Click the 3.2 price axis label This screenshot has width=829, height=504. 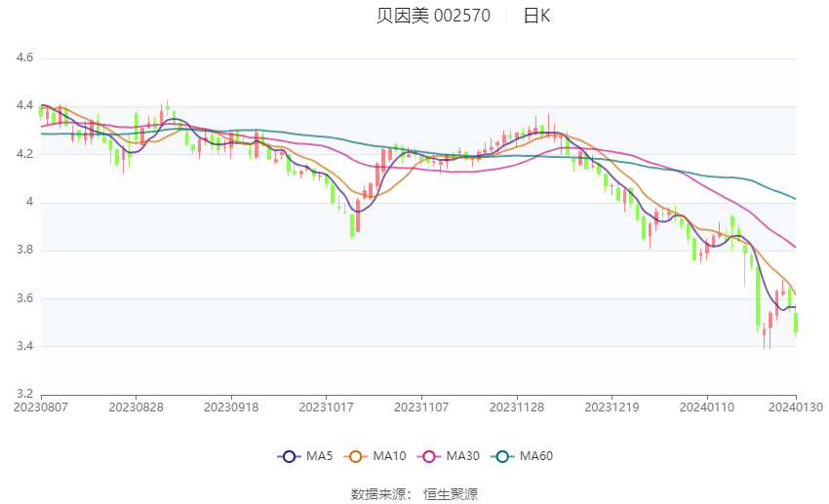pos(24,394)
